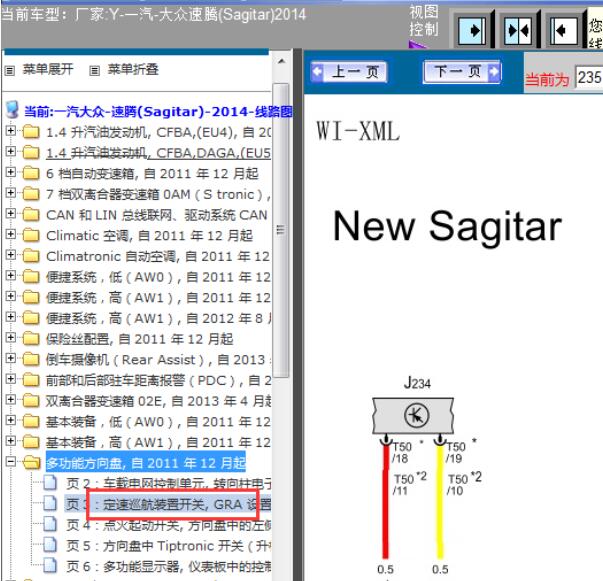
Task: Open 页 2: 车载电网控制单元 page
Action: [x=168, y=483]
